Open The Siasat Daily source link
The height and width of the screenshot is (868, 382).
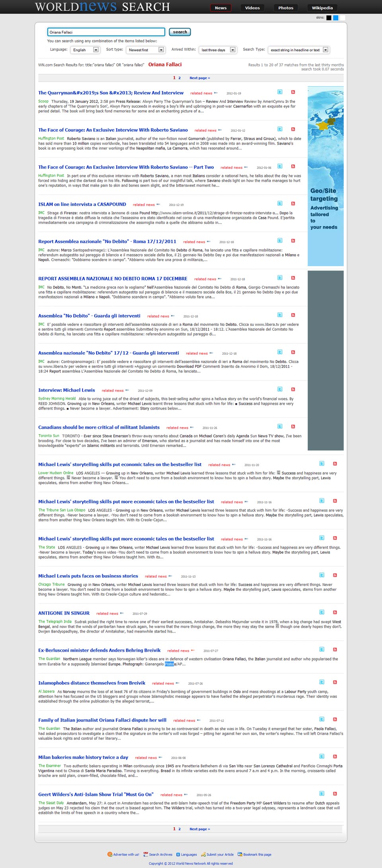51,803
